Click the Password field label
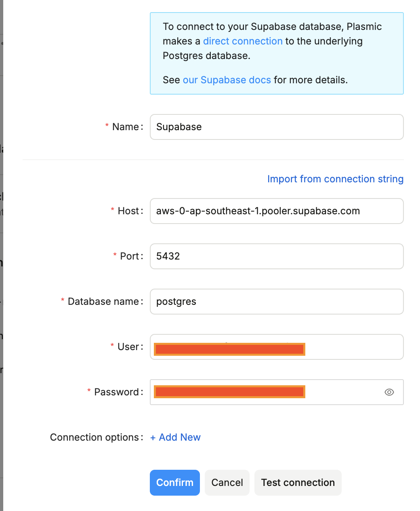Screen dimensions: 420x511 pyautogui.click(x=117, y=392)
